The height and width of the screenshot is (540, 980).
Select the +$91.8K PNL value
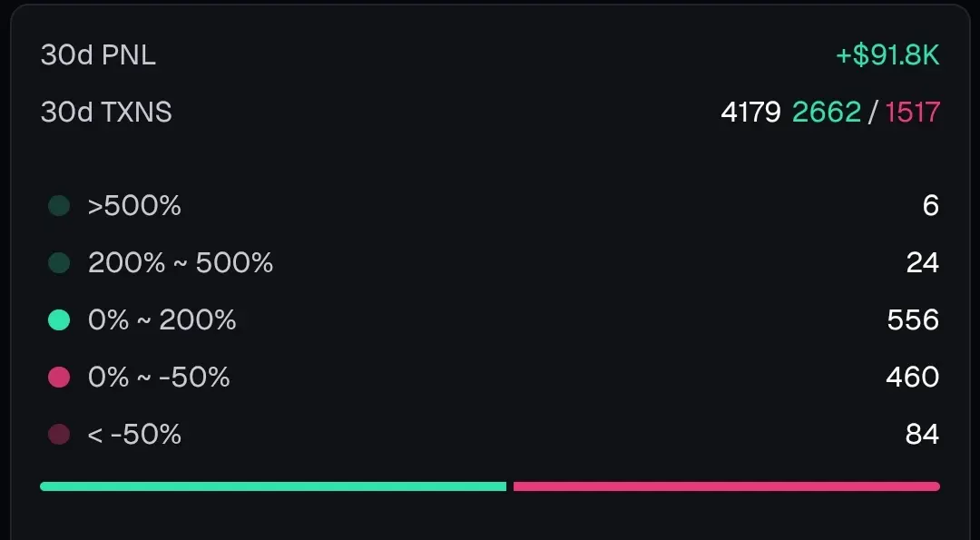point(887,55)
